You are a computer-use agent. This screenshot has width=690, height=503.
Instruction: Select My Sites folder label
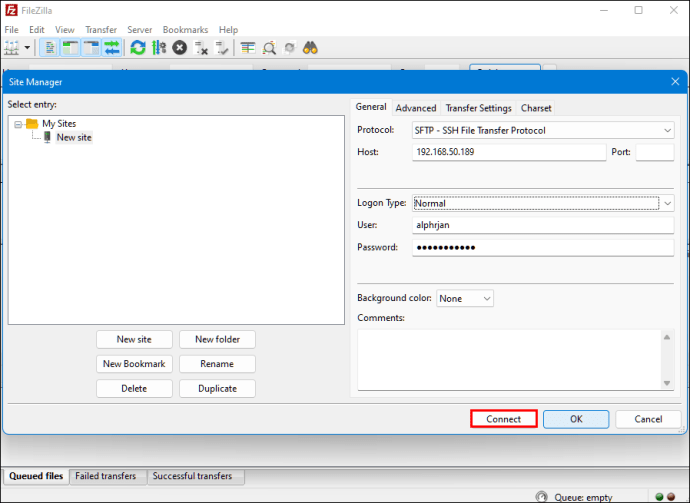(x=59, y=124)
